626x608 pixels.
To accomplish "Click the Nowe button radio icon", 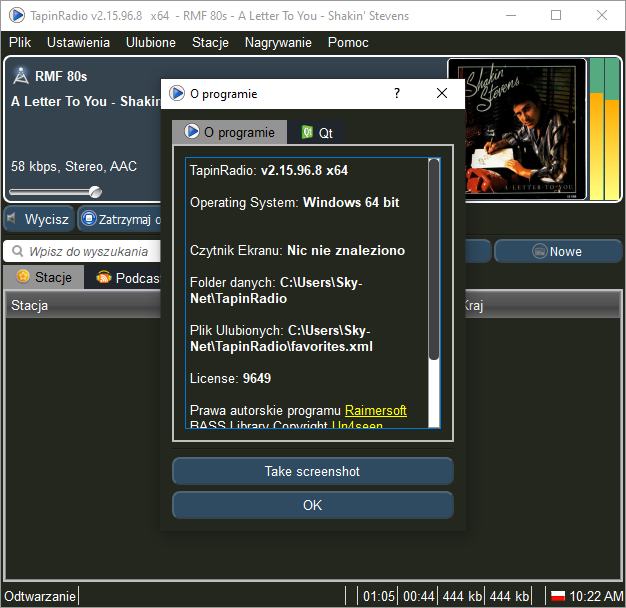I will [539, 251].
